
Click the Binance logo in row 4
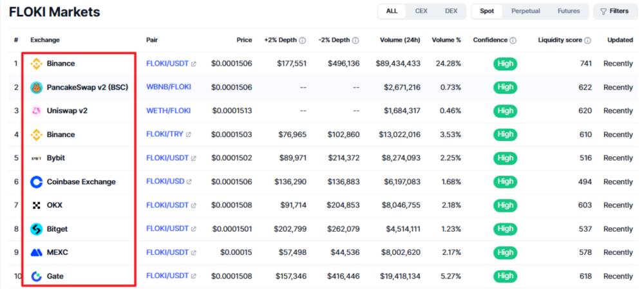(37, 135)
